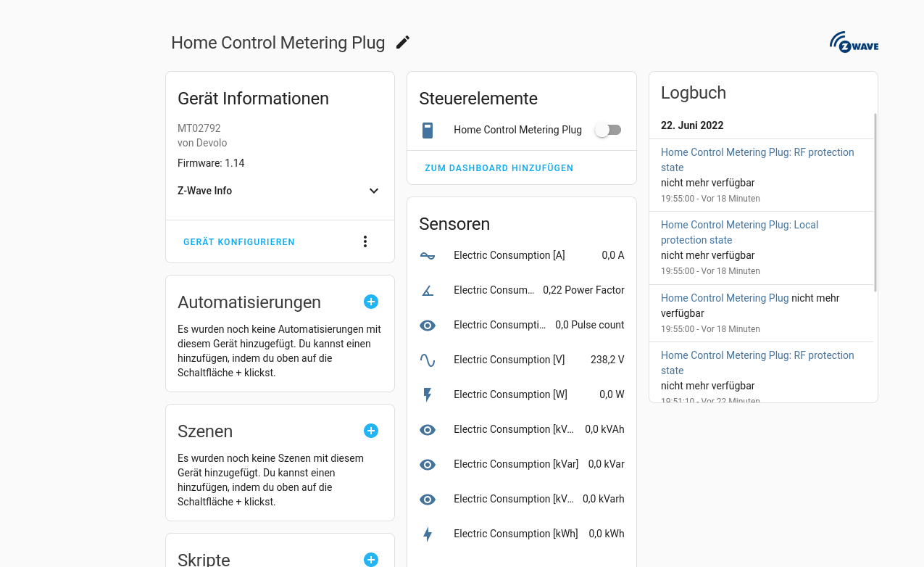Open the three-dot overflow menu
This screenshot has width=924, height=567.
click(365, 241)
